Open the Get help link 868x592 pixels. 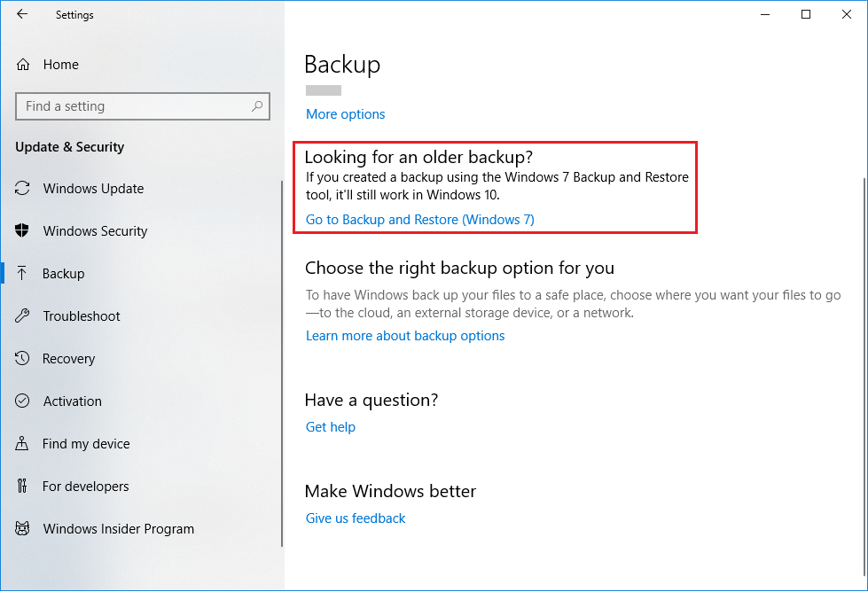[330, 426]
